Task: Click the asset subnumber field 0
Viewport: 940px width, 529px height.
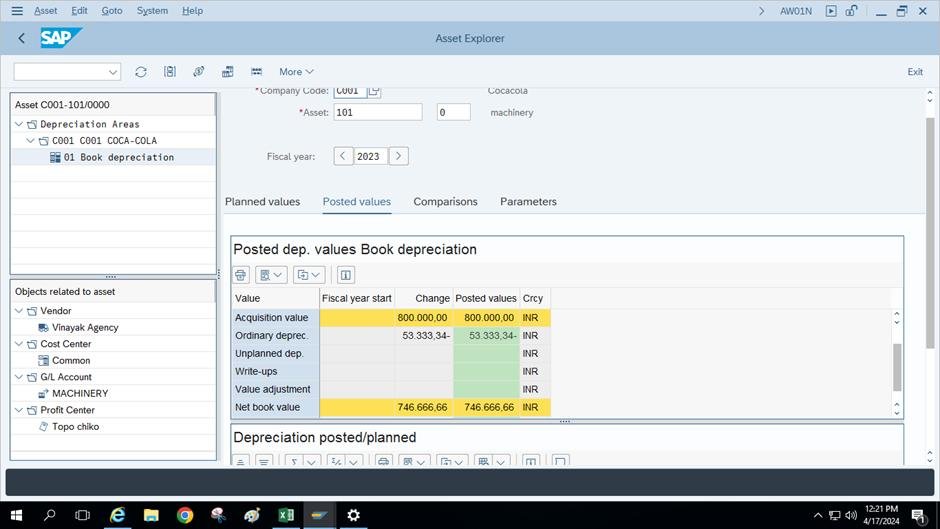Action: click(454, 112)
